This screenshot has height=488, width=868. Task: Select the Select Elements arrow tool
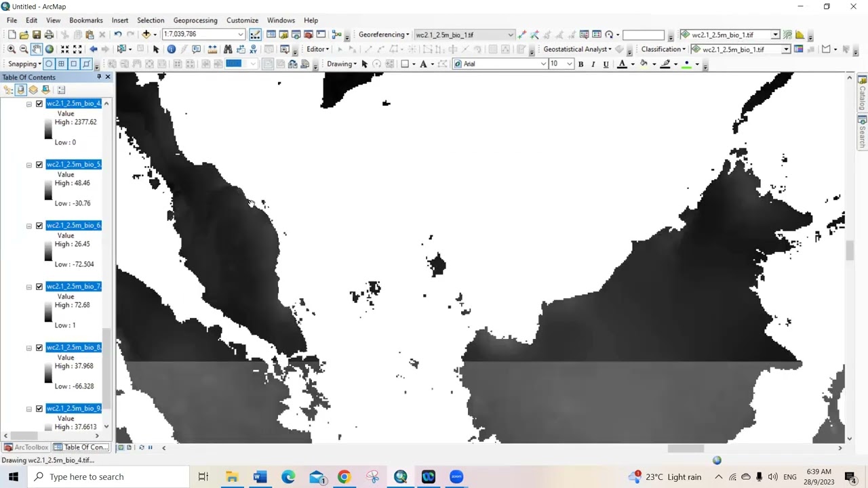156,49
